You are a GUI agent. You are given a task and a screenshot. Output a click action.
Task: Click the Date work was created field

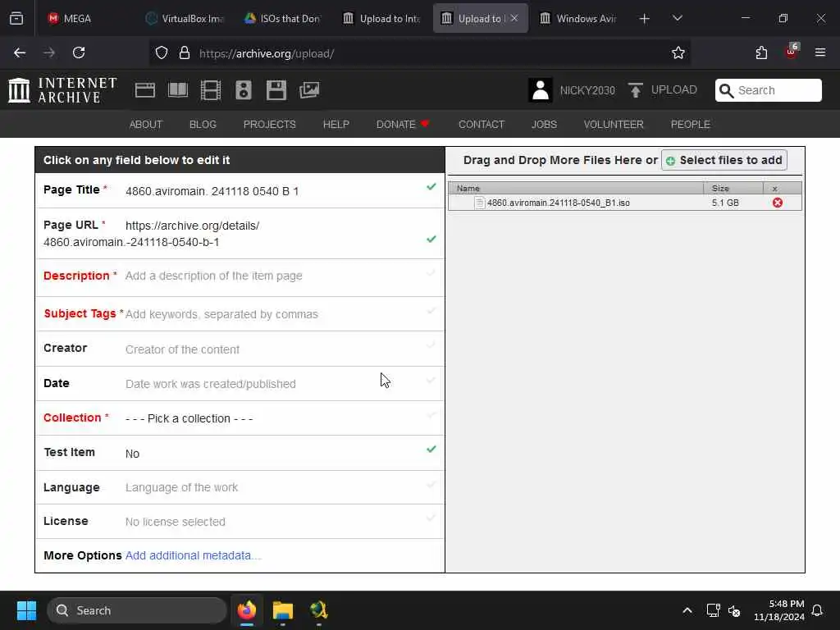coord(211,384)
